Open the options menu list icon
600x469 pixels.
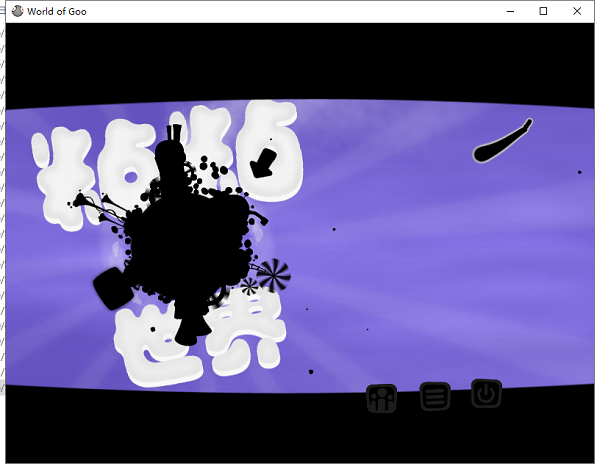point(435,396)
